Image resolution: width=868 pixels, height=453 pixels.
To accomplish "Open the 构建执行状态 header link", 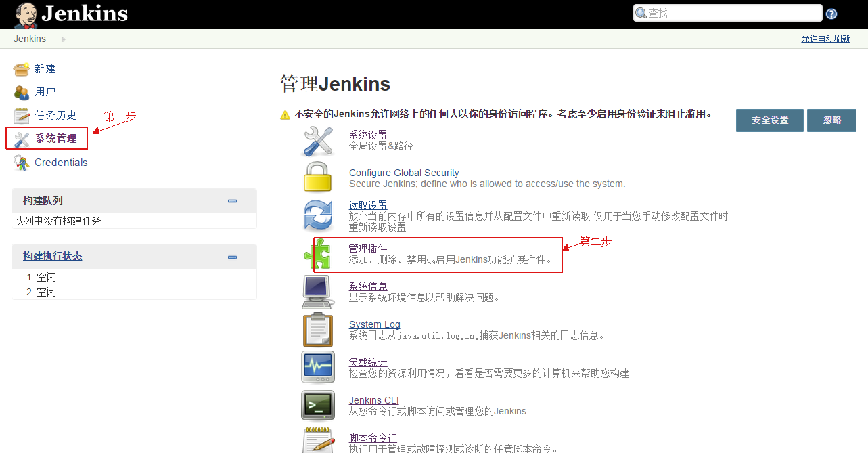I will 53,256.
